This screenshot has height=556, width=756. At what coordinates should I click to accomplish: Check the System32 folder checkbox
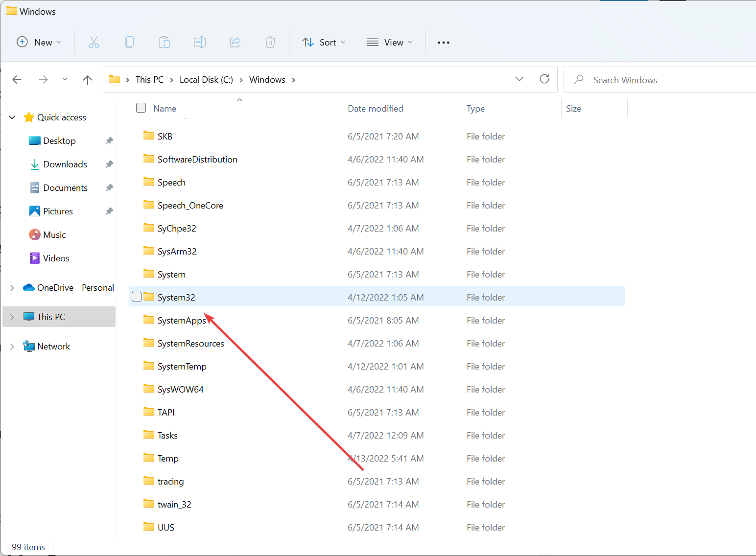(x=137, y=297)
